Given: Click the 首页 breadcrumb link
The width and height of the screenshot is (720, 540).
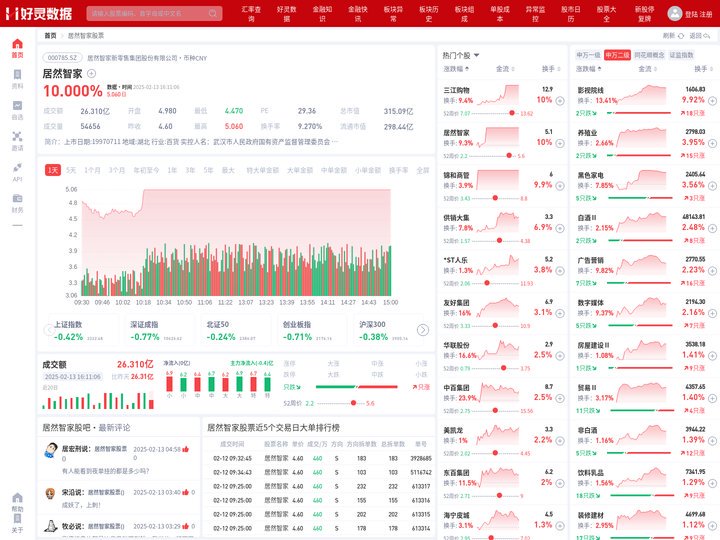Looking at the screenshot, I should coord(50,36).
